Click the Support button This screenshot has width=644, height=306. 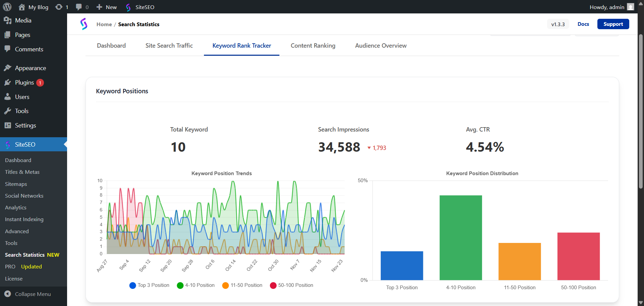click(x=613, y=24)
